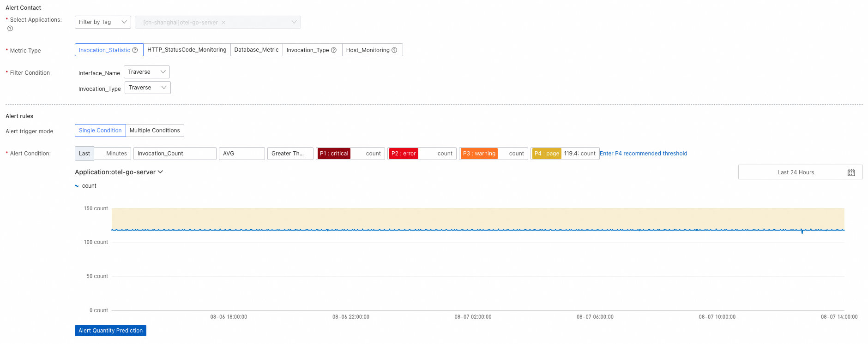Select HTTP_StatusCode_Monitoring metric type
The image size is (868, 344).
(x=187, y=50)
